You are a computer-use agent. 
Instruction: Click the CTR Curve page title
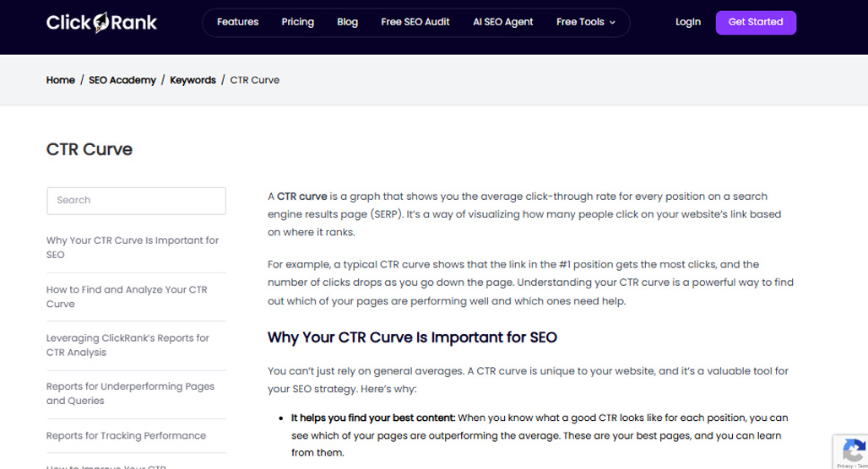point(90,149)
